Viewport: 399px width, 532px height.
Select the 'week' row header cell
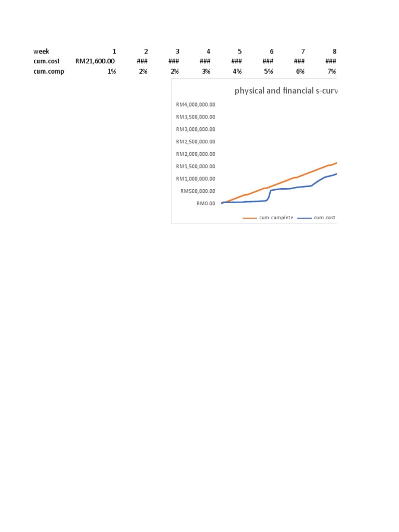coord(41,51)
